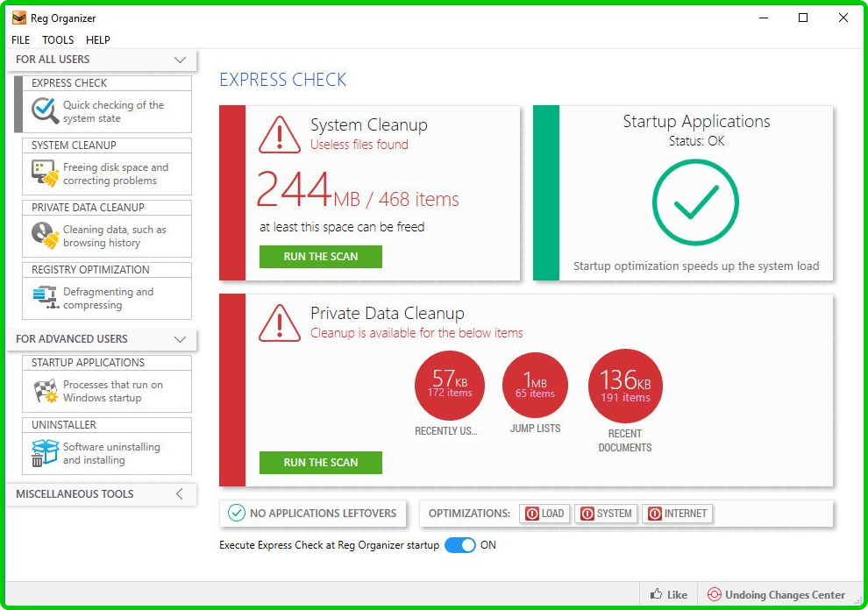The height and width of the screenshot is (610, 868).
Task: Open the Tools menu
Action: pyautogui.click(x=58, y=39)
